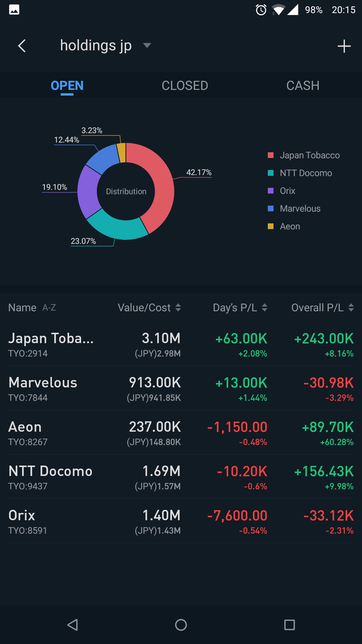
Task: Tap the Distribution donut chart center
Action: tap(126, 192)
